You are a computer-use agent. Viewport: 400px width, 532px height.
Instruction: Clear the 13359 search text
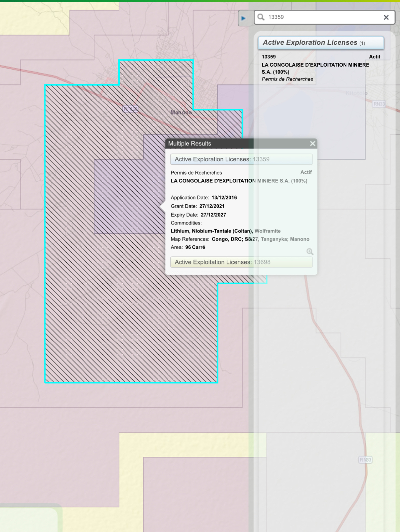[x=386, y=17]
